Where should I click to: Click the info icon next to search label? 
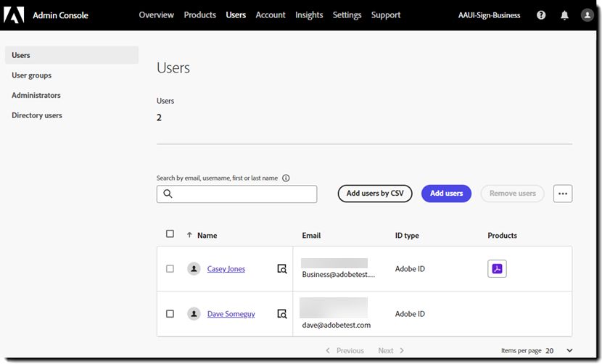click(x=286, y=178)
